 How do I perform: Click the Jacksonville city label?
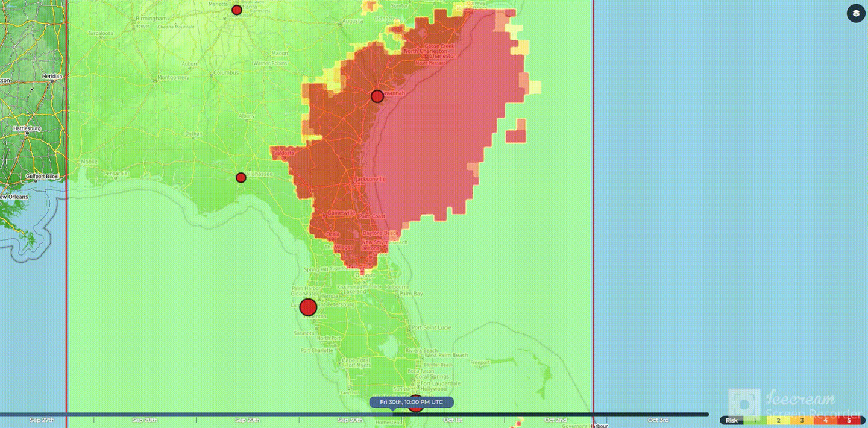(370, 180)
